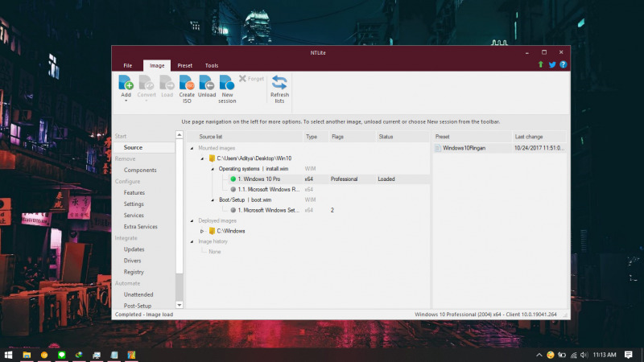Open the File menu tab

click(x=128, y=66)
